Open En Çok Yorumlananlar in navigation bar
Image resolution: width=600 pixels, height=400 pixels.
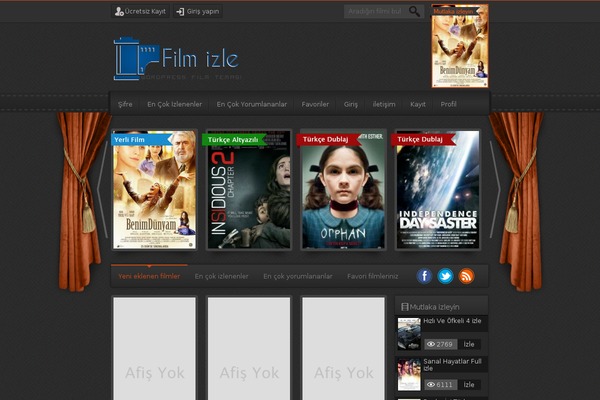252,104
